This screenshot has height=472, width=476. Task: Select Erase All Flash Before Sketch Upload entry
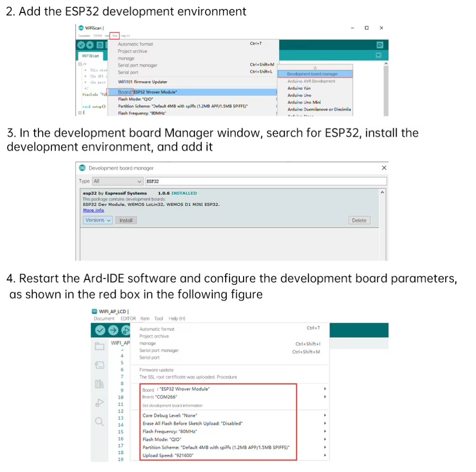193,423
